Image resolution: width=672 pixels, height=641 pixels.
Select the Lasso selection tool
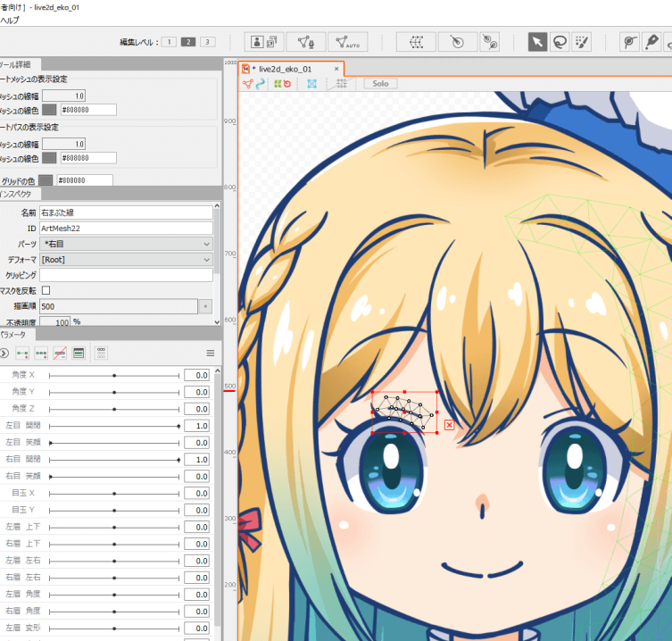click(560, 42)
